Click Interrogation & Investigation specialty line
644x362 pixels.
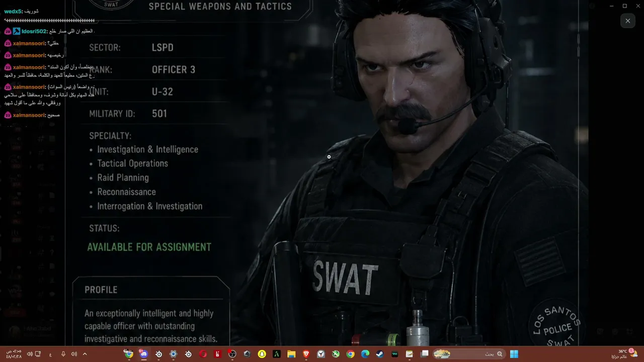pos(149,206)
